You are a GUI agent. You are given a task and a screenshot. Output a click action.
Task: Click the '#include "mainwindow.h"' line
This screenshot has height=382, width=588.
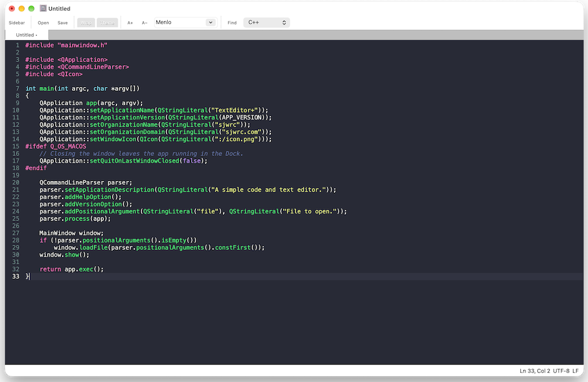point(66,45)
